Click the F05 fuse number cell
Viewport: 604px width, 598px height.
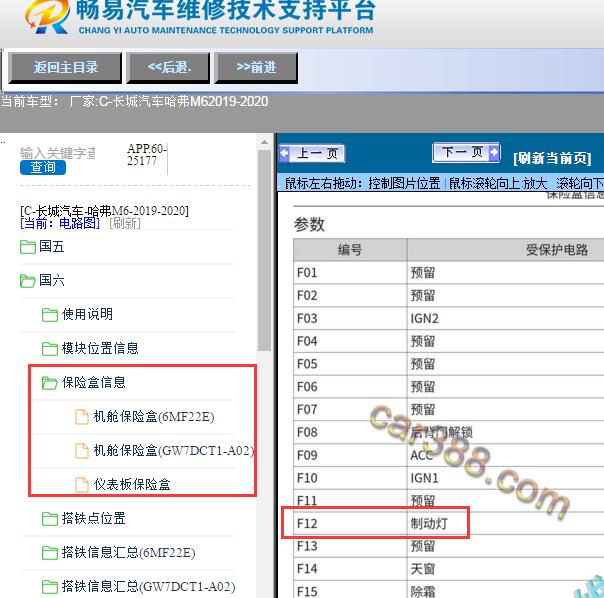[350, 364]
